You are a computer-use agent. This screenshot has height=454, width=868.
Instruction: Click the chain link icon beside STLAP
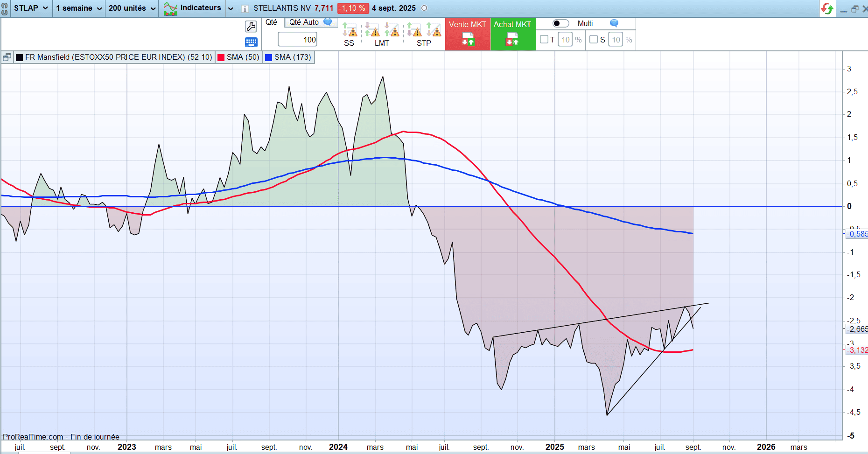tap(5, 8)
